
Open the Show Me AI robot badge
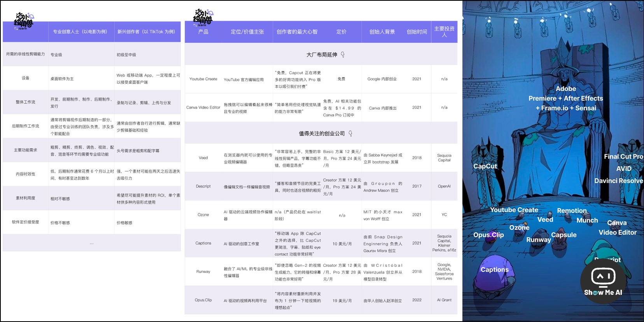pos(603,281)
